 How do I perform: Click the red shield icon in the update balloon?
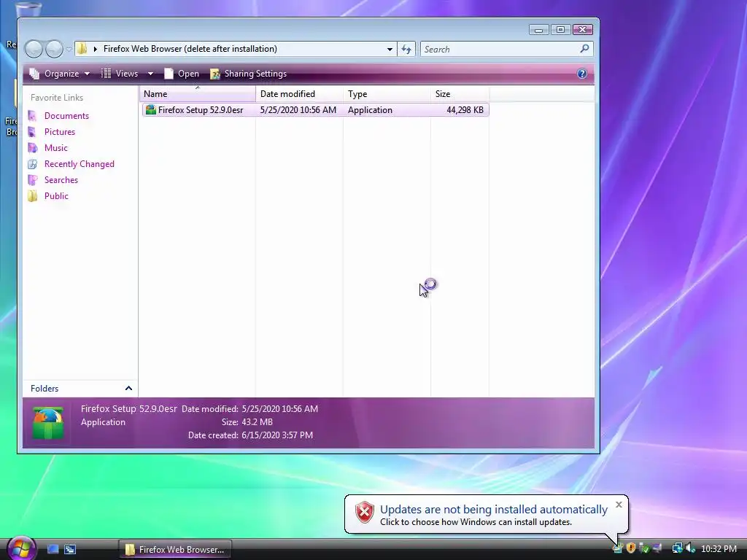(x=365, y=513)
